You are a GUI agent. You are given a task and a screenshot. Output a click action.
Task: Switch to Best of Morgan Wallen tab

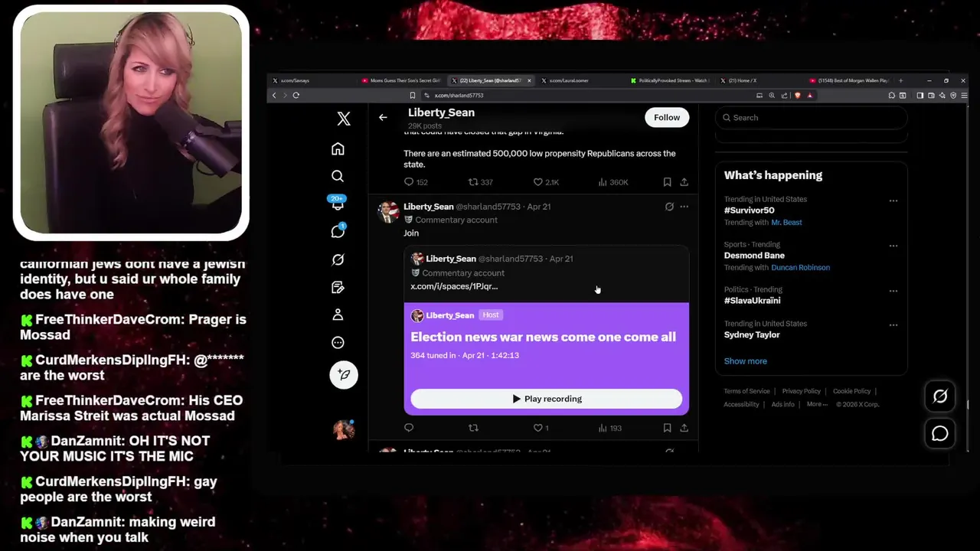tap(849, 80)
